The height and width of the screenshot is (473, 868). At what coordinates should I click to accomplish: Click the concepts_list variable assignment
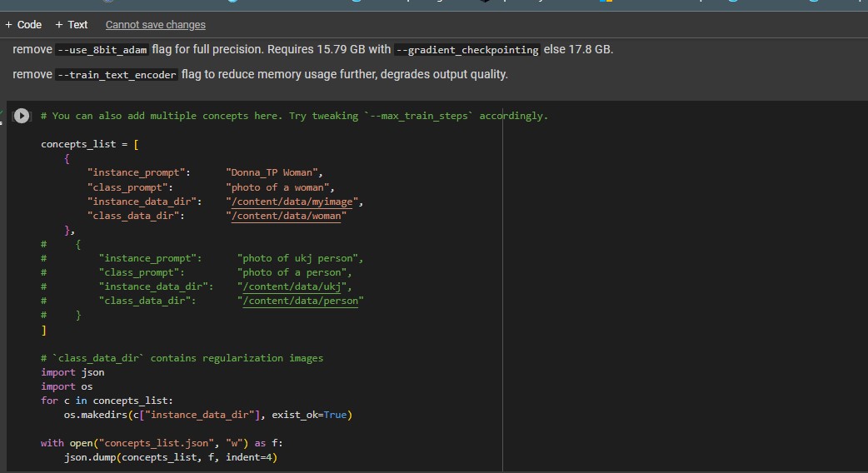(90, 144)
